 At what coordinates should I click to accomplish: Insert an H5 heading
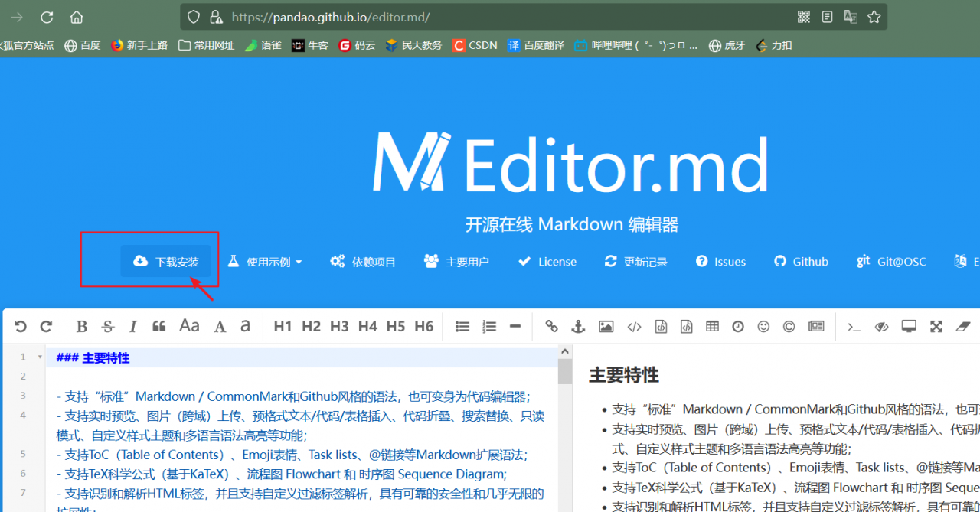point(396,327)
